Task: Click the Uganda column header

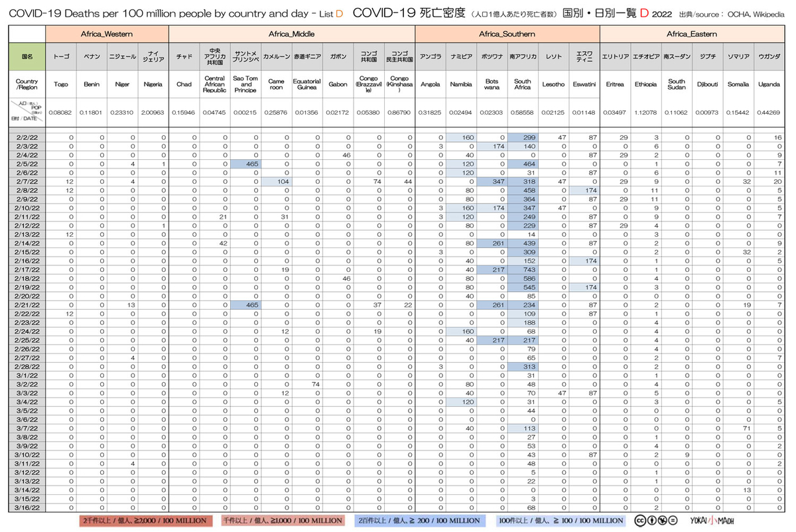Action: coord(768,84)
